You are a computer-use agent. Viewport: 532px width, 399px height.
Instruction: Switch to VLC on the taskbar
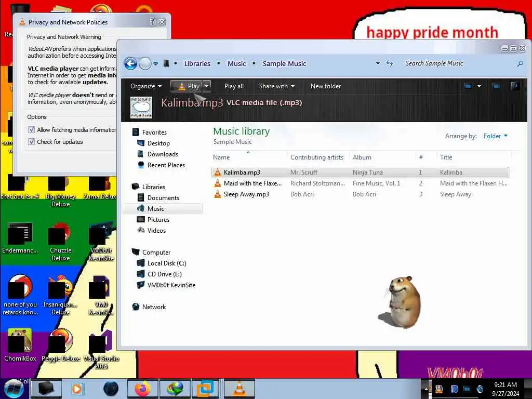pos(239,389)
